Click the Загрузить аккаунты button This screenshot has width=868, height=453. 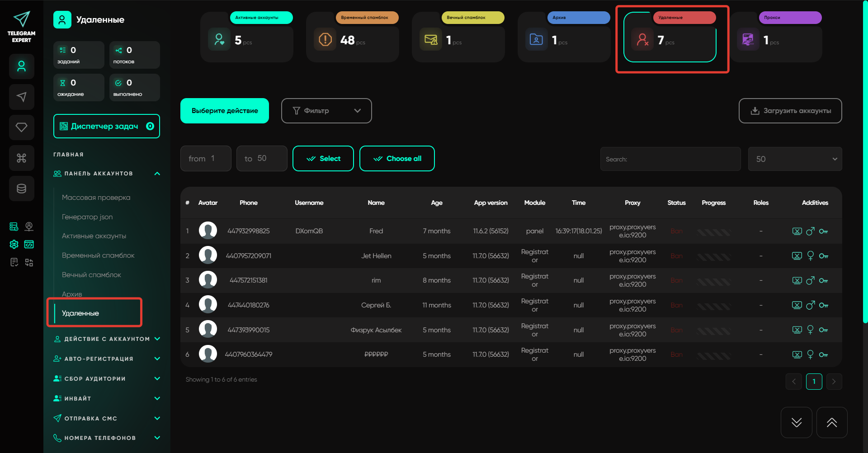click(x=790, y=111)
